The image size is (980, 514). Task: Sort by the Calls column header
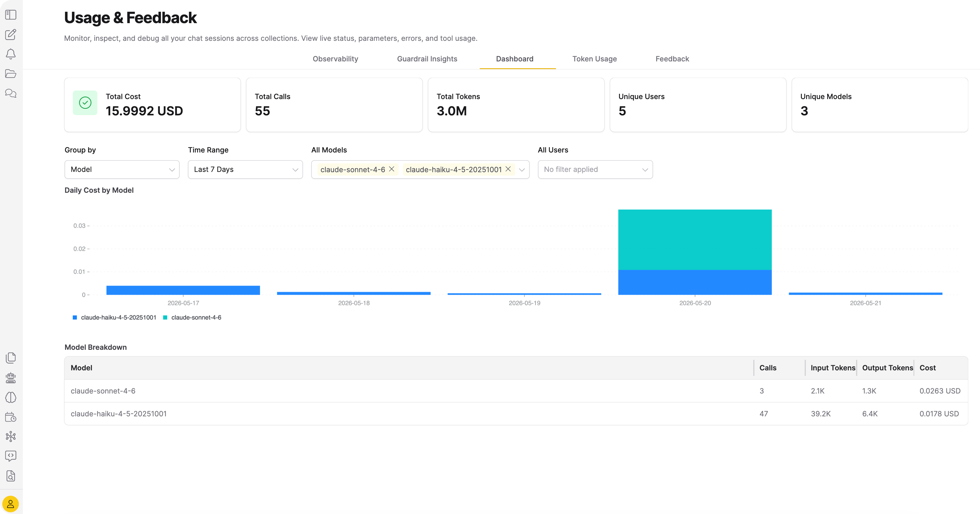point(768,368)
